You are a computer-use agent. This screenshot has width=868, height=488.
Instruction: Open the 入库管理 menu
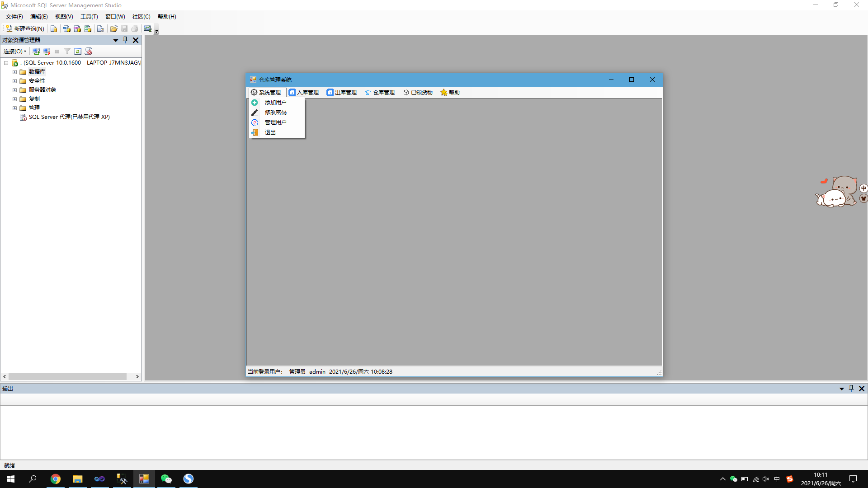[307, 92]
